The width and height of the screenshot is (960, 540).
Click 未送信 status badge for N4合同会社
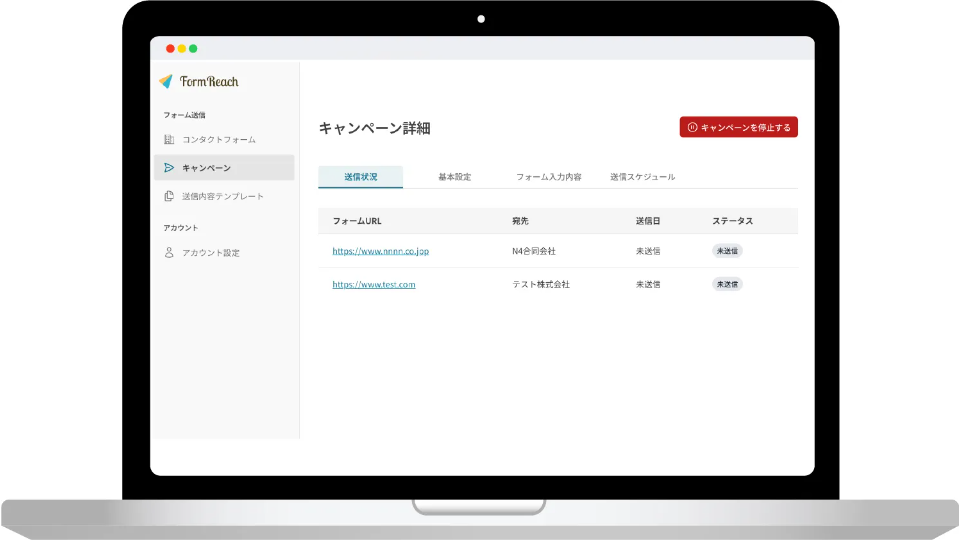tap(727, 251)
